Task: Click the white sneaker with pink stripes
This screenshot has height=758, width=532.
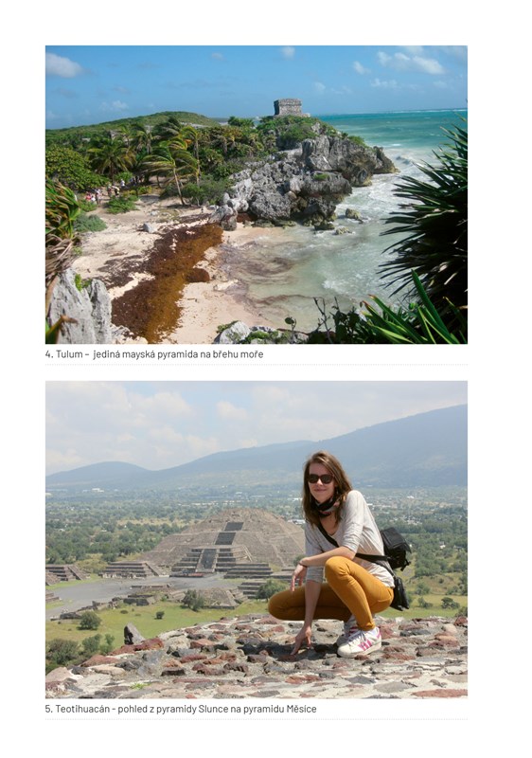Action: 359,642
